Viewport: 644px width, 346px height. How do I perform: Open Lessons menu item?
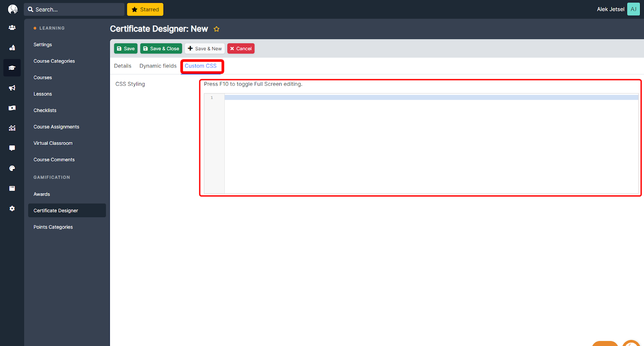tap(43, 94)
